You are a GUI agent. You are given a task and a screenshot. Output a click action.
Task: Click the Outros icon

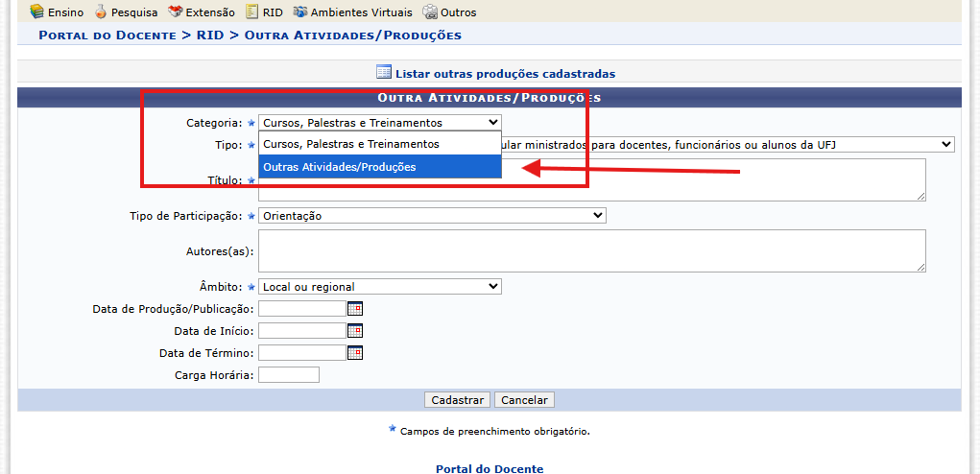[x=429, y=12]
